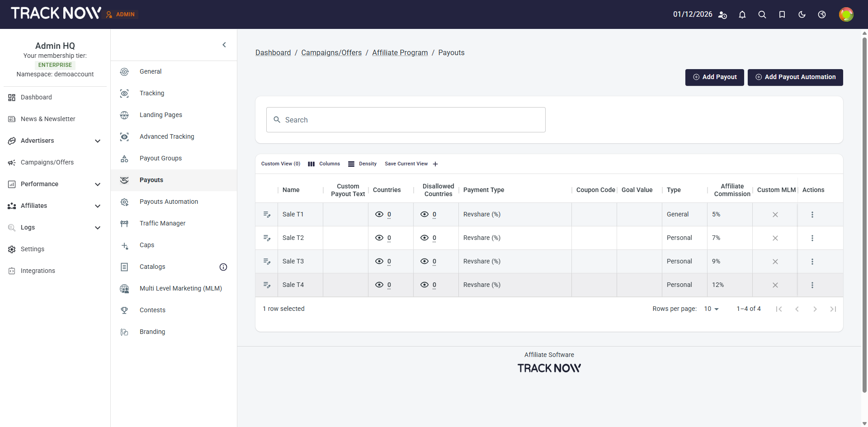Expand the Affiliates sidebar section

pyautogui.click(x=97, y=206)
